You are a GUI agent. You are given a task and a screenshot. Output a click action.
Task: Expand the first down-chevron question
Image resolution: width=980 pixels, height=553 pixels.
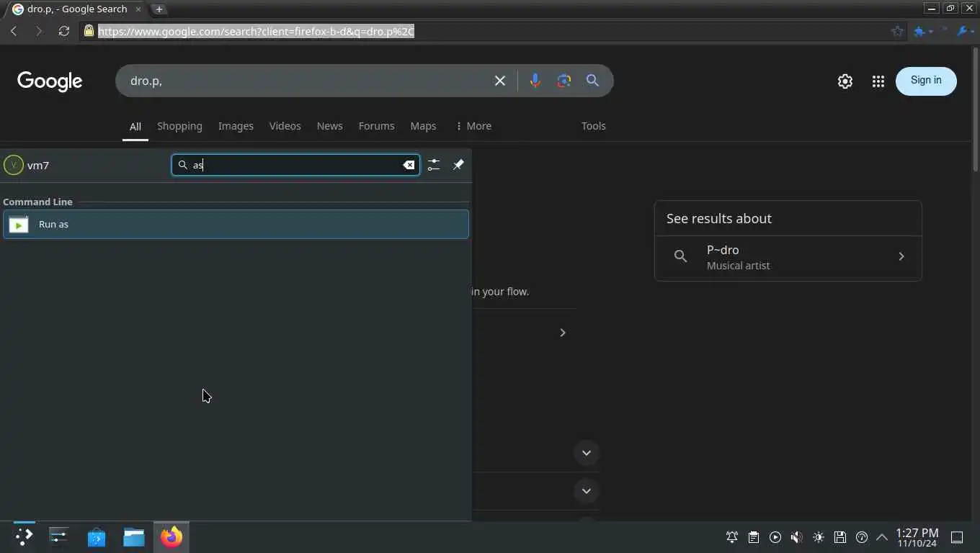point(587,453)
